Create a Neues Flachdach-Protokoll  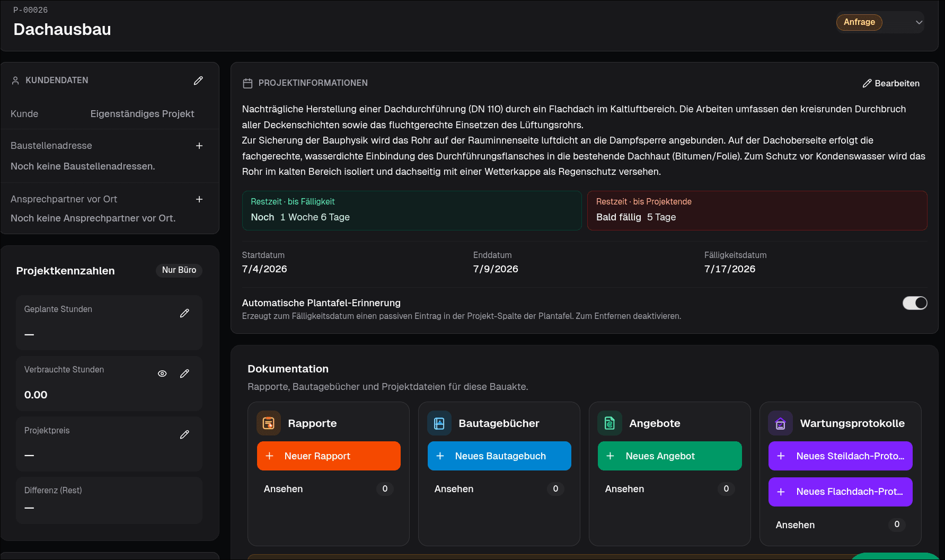pos(841,492)
